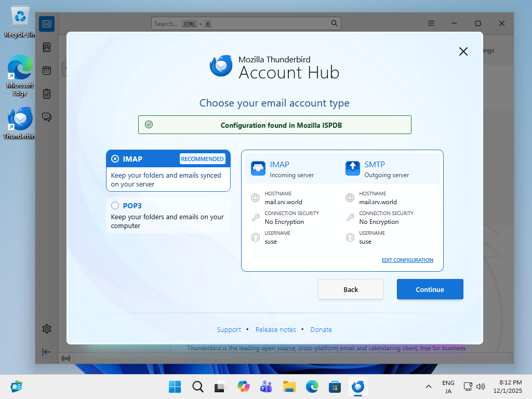Click the Mail icon in sidebar

pos(47,24)
